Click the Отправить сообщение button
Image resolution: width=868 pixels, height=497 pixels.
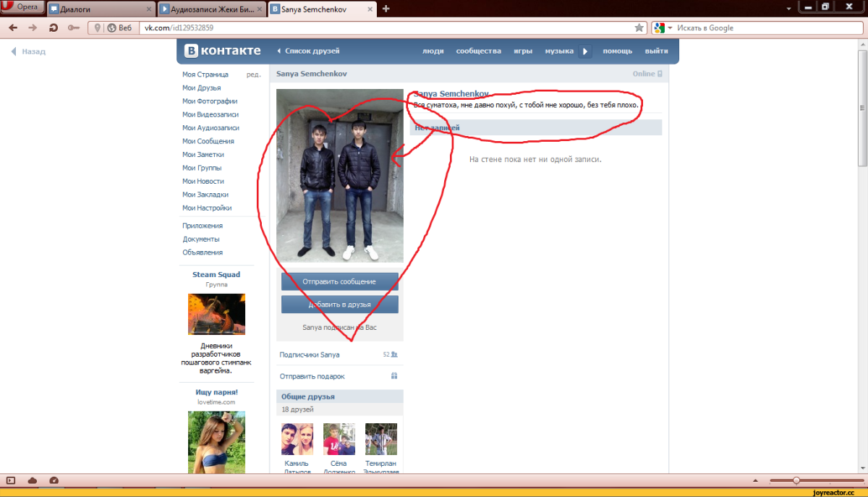339,281
